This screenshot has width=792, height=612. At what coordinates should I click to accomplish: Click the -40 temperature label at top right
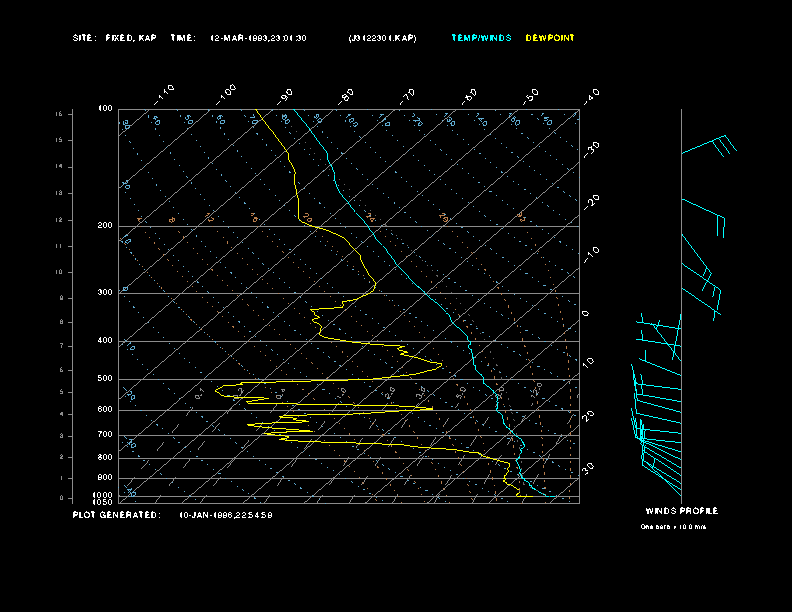point(590,95)
